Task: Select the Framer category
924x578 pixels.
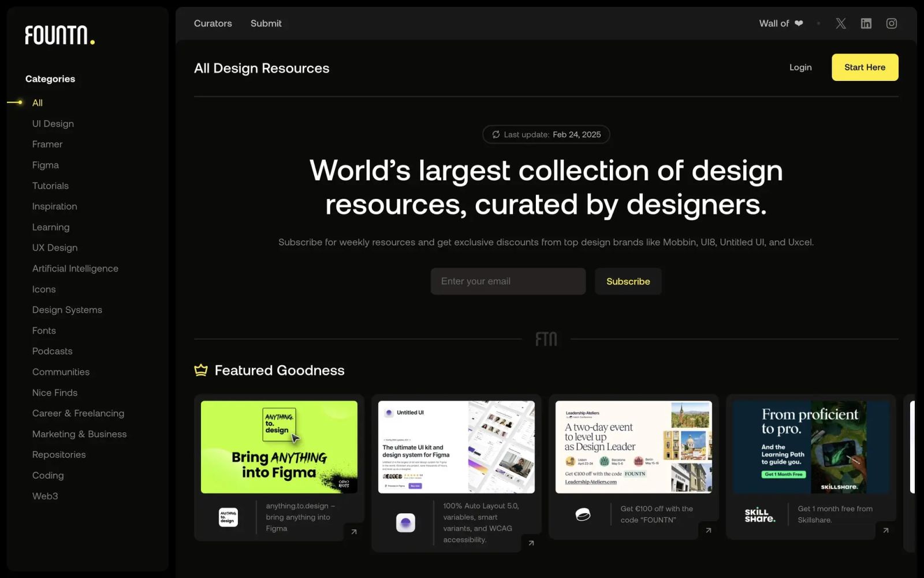Action: 47,144
